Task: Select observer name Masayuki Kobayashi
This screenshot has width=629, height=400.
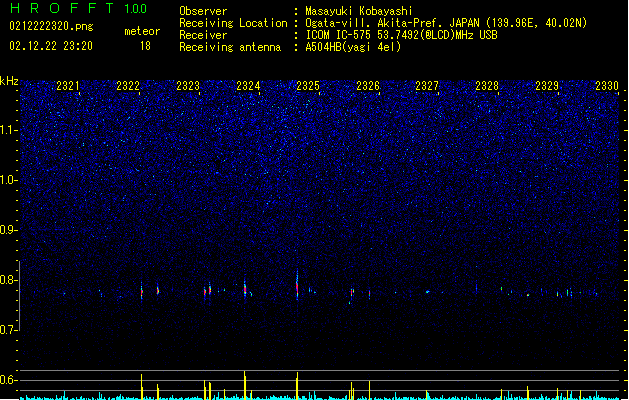Action: (x=359, y=11)
